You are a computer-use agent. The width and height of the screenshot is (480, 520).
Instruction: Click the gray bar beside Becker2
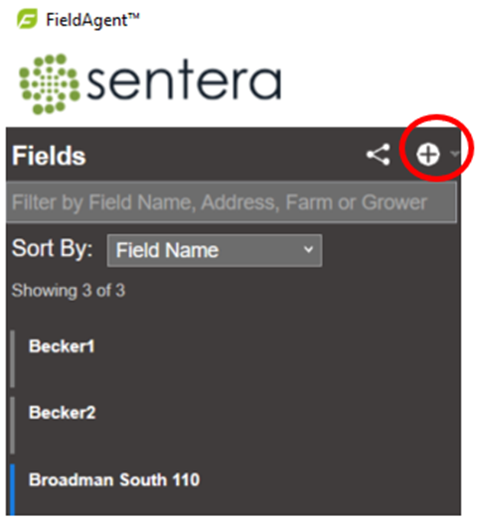pyautogui.click(x=12, y=425)
